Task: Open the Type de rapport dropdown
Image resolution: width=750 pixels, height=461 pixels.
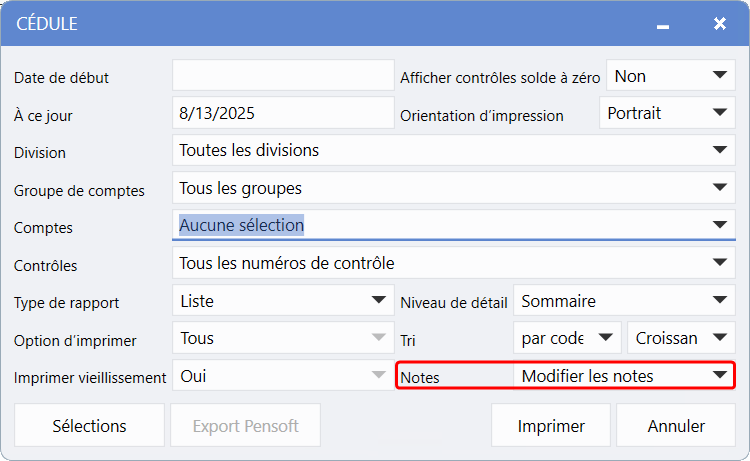Action: tap(379, 300)
